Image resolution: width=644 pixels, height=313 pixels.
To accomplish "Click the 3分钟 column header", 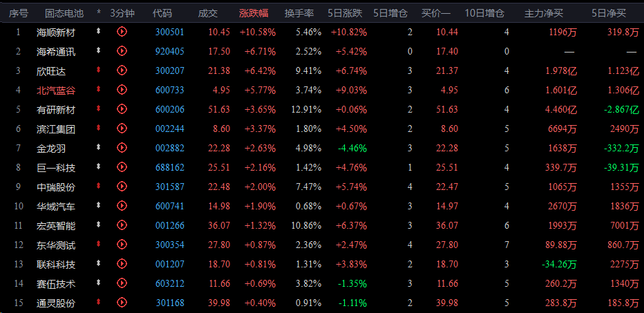I will 122,13.
